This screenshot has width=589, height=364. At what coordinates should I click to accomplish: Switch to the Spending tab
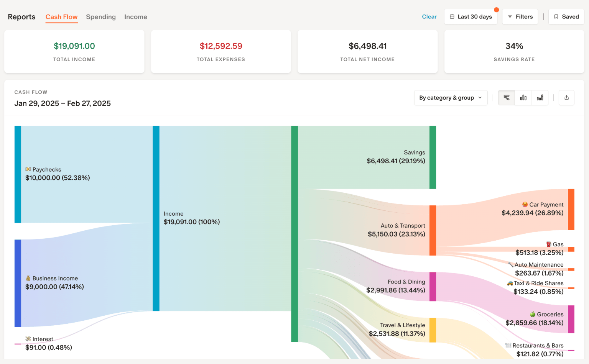point(101,17)
